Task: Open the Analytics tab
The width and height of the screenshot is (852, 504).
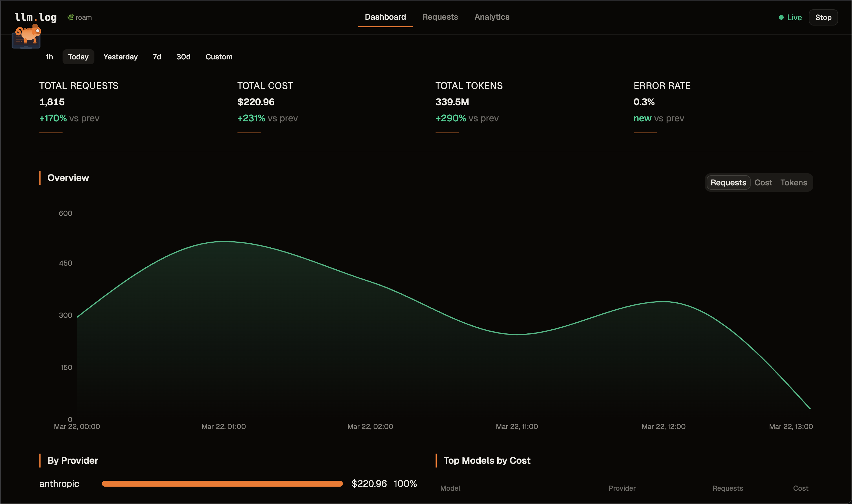Action: [x=492, y=17]
